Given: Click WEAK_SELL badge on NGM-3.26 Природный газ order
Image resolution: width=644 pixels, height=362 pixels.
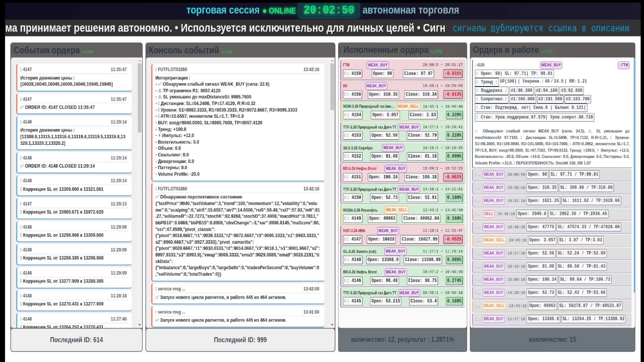Looking at the screenshot, I should (x=408, y=106).
